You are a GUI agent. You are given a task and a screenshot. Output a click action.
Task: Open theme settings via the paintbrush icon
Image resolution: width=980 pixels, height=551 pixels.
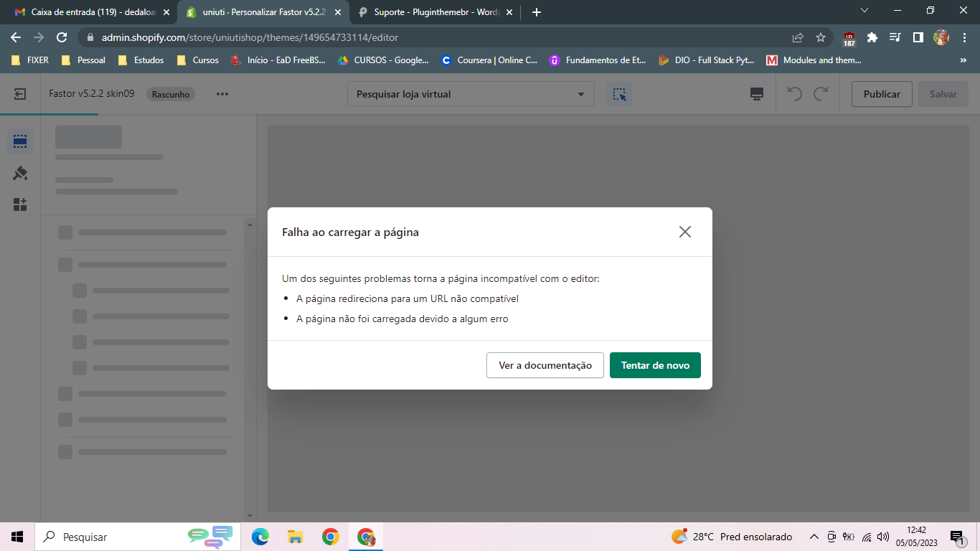click(20, 173)
